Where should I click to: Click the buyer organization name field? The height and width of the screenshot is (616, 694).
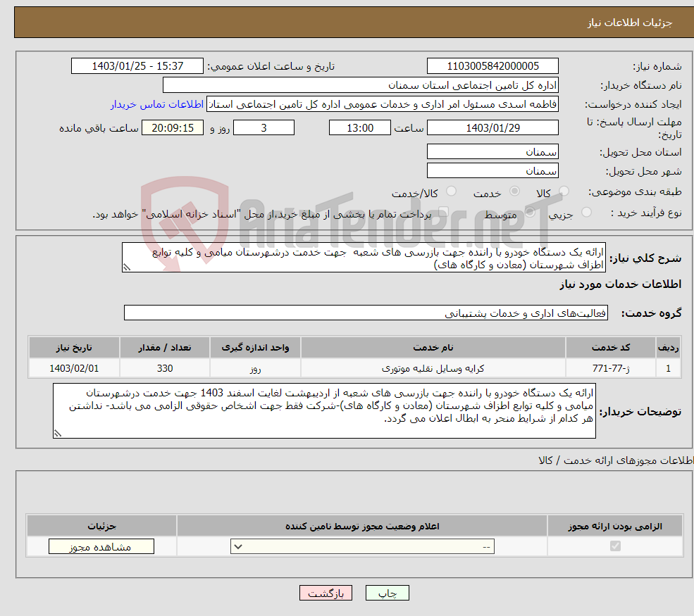point(360,85)
